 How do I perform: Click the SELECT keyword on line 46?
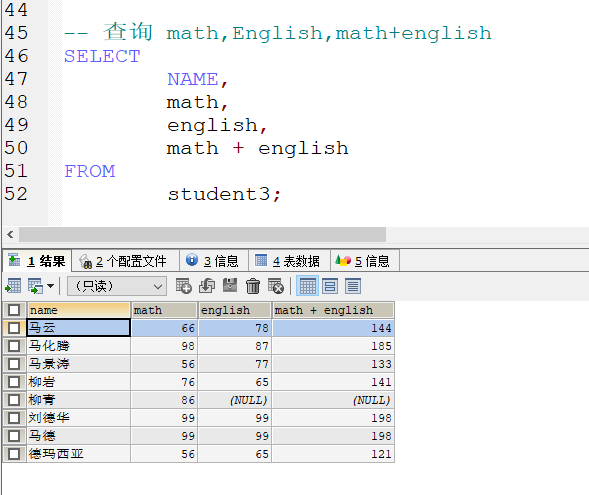point(102,56)
